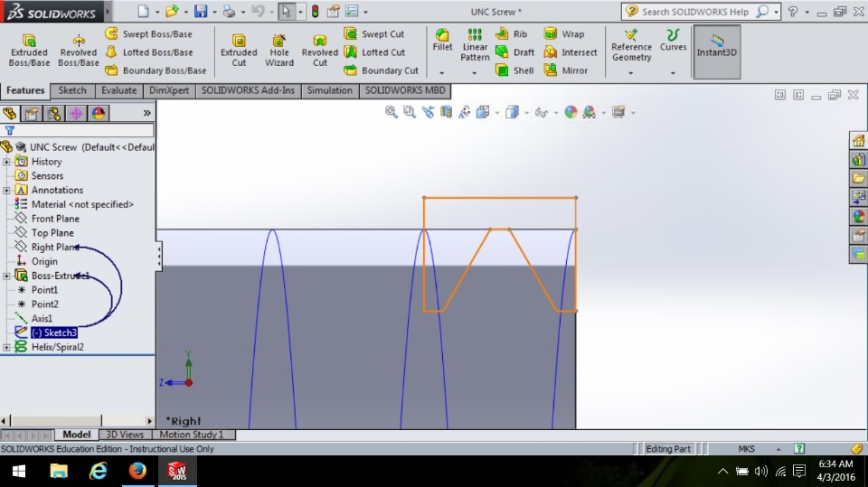Open Reference Geometry options

click(631, 45)
